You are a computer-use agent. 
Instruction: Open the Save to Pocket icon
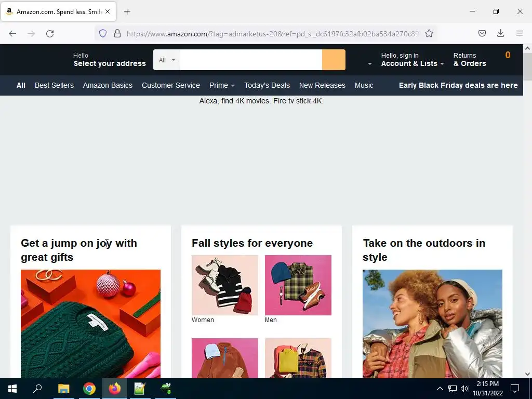[x=482, y=33]
